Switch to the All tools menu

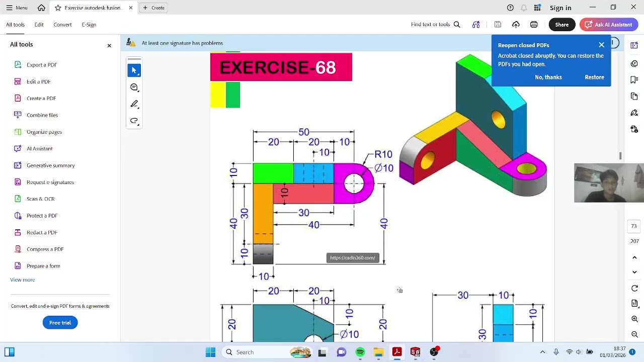coord(15,25)
